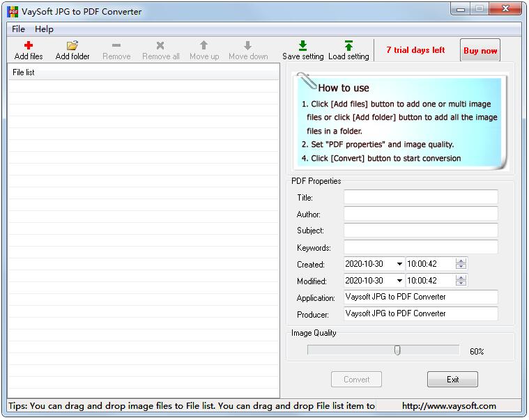Click the Add files red plus icon
This screenshot has width=529, height=420.
(29, 45)
